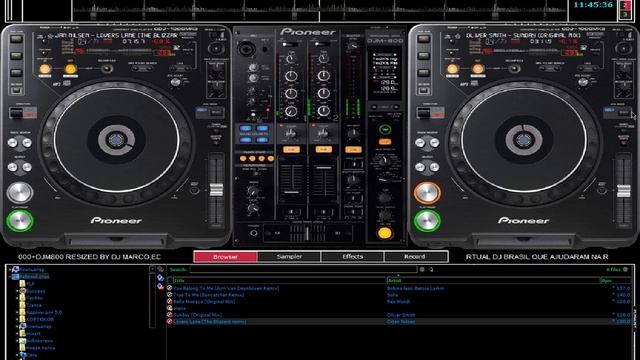Enable the channel 2 orange CUE button
Image resolution: width=640 pixels, height=360 pixels.
(x=323, y=150)
